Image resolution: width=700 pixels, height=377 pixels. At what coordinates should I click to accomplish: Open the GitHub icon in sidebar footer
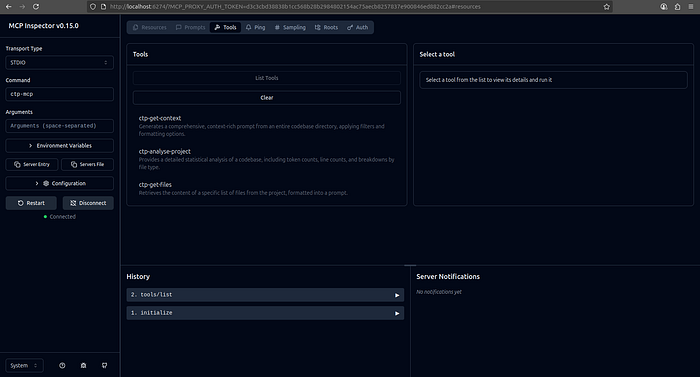104,365
